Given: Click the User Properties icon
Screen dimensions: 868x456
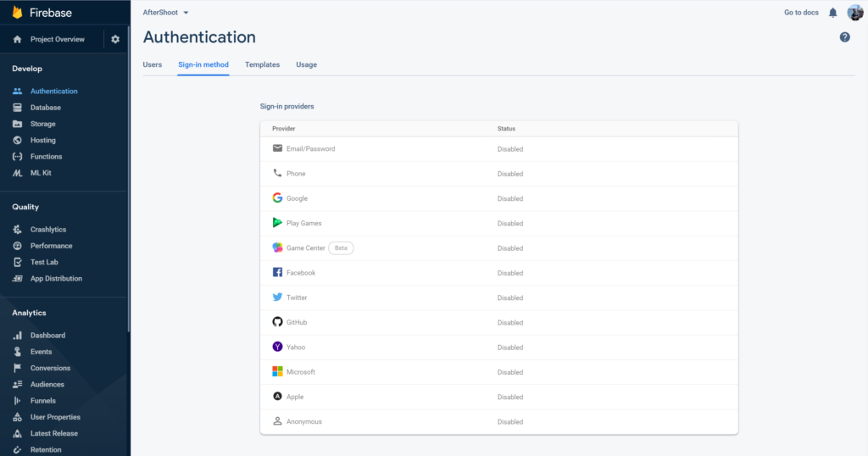Looking at the screenshot, I should point(17,417).
